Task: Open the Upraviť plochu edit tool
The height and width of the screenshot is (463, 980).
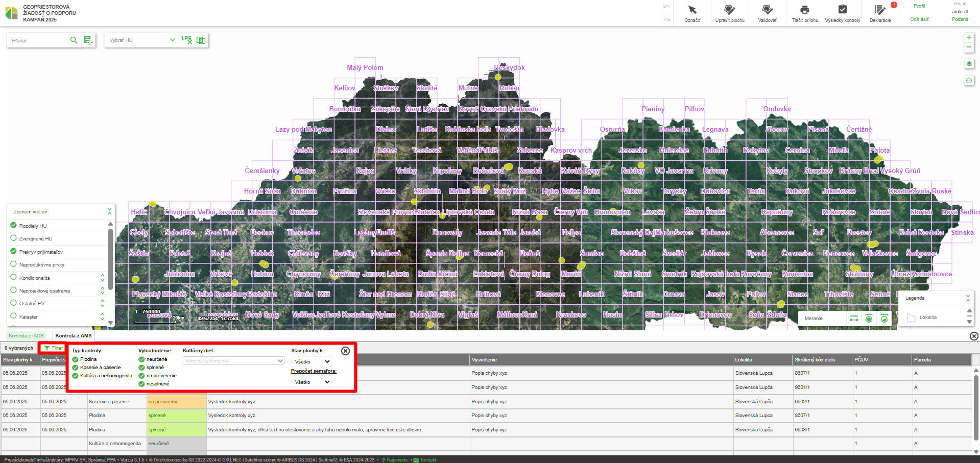Action: tap(729, 10)
